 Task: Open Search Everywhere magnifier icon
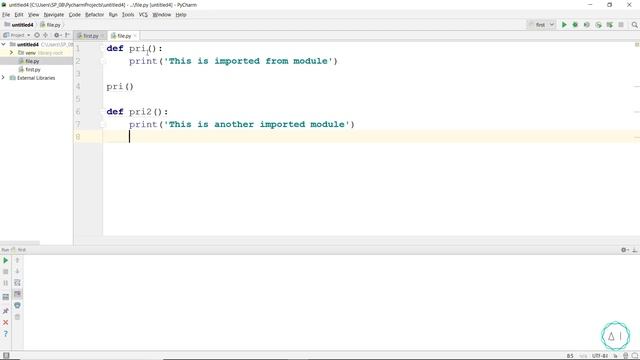pyautogui.click(x=634, y=25)
